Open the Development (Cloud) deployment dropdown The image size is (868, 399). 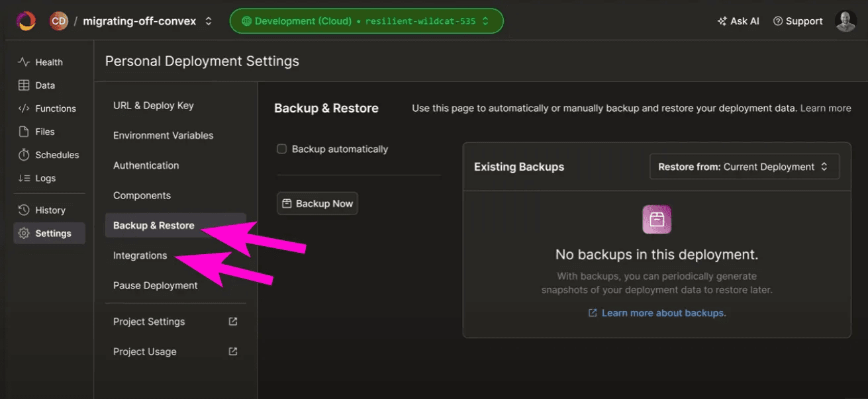[x=366, y=21]
